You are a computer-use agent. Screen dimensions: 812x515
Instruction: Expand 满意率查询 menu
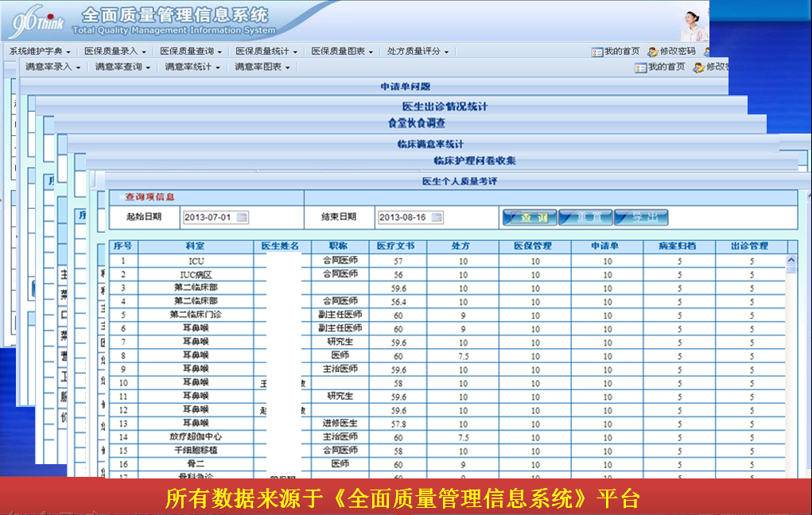(122, 67)
